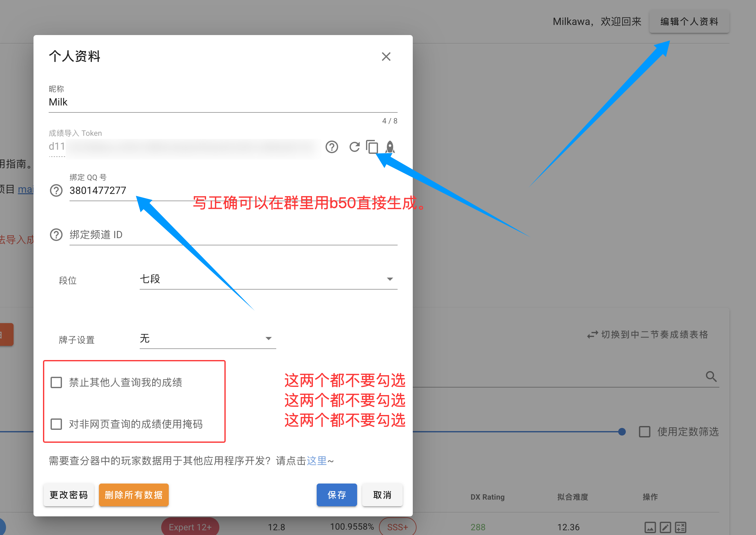Click the orange 删除所有数据 button
This screenshot has height=535, width=756.
(133, 495)
